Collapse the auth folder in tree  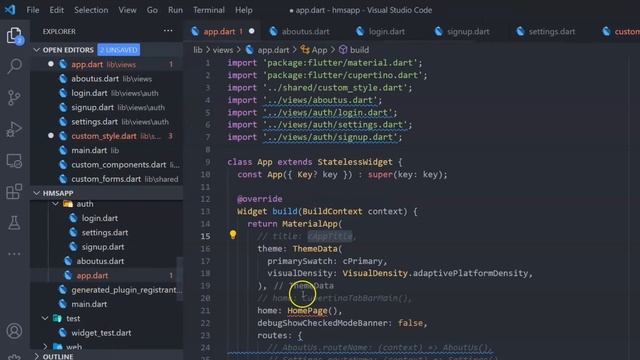tap(55, 204)
